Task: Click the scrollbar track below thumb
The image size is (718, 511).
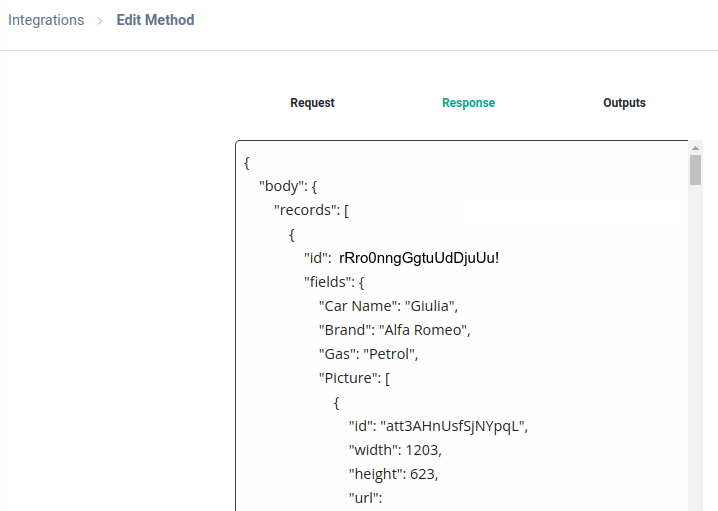Action: pos(695,348)
